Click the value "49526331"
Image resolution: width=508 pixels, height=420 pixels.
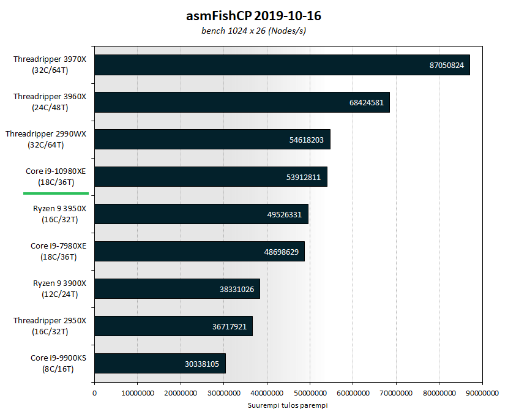[x=284, y=214]
